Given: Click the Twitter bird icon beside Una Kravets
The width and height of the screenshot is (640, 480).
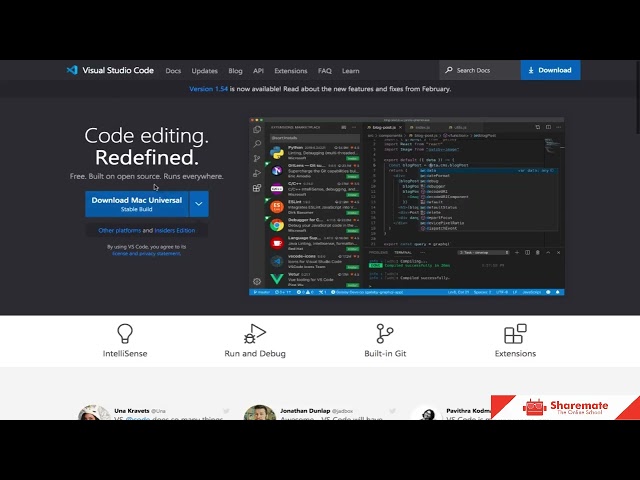Looking at the screenshot, I should pos(226,411).
